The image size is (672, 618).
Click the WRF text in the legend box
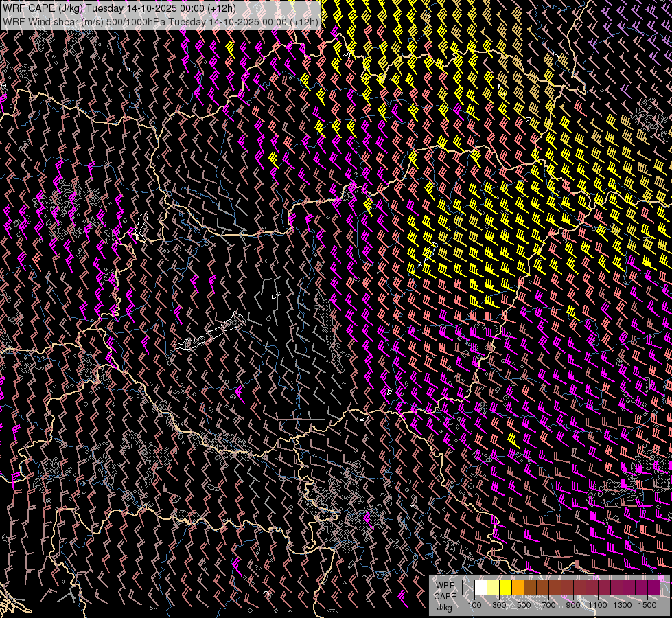pyautogui.click(x=444, y=586)
